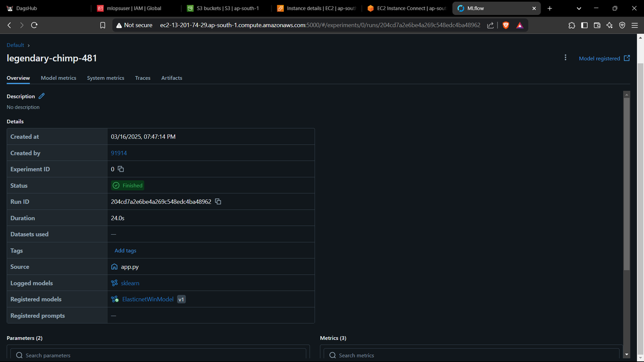
Task: Copy the Run ID to clipboard
Action: tap(218, 202)
